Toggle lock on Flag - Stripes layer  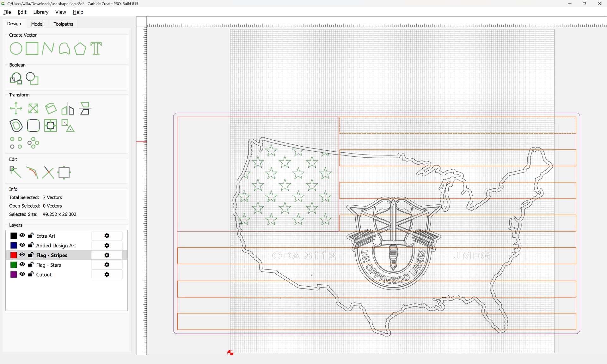(31, 255)
